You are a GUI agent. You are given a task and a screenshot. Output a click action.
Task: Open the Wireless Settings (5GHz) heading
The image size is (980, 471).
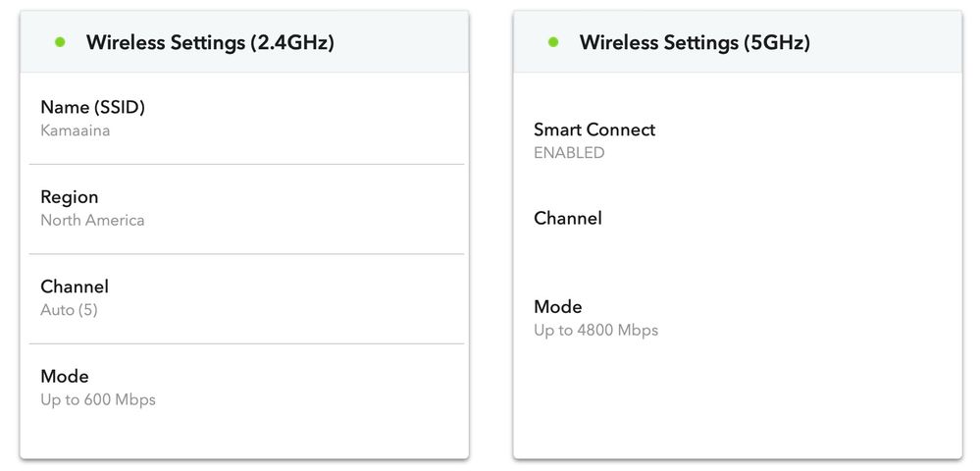pos(695,42)
